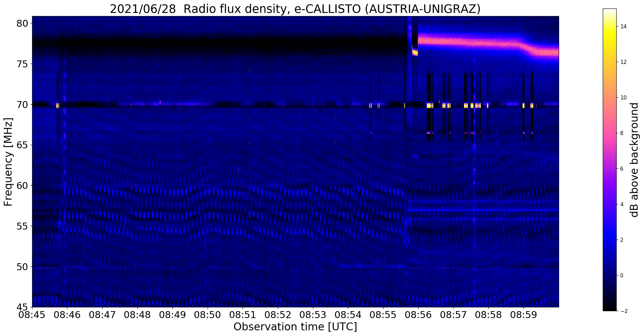The image size is (644, 336).
Task: Click the 08:51 time tick label
Action: click(x=243, y=315)
